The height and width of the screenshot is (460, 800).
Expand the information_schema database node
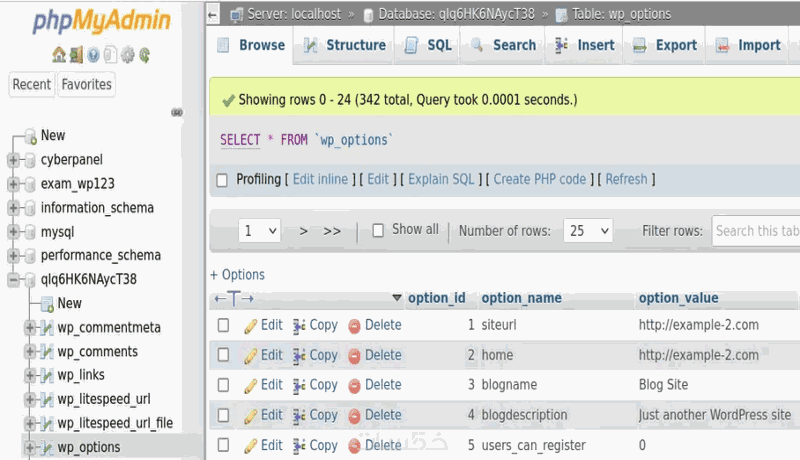tap(13, 208)
